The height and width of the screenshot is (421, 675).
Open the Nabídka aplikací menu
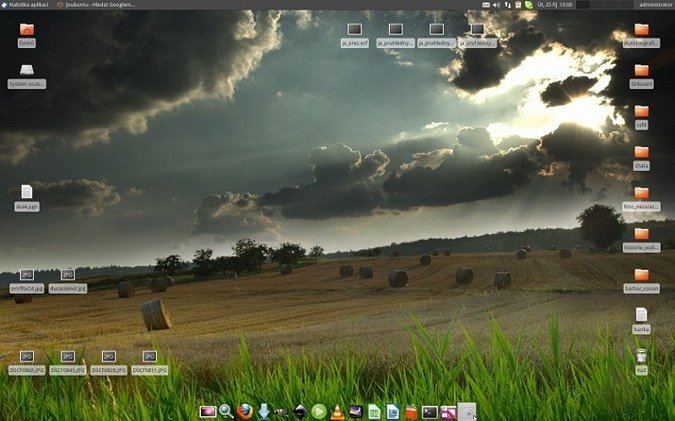(x=28, y=5)
